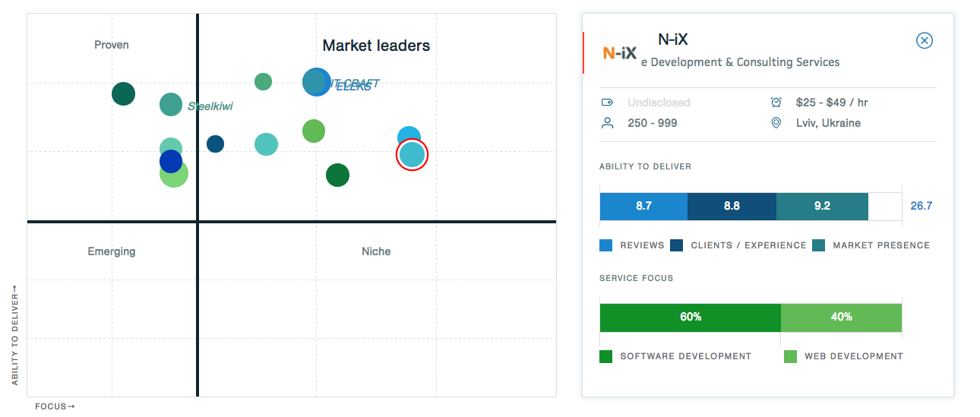Click the N-iX company logo
Screen dimensions: 980x417
(619, 53)
